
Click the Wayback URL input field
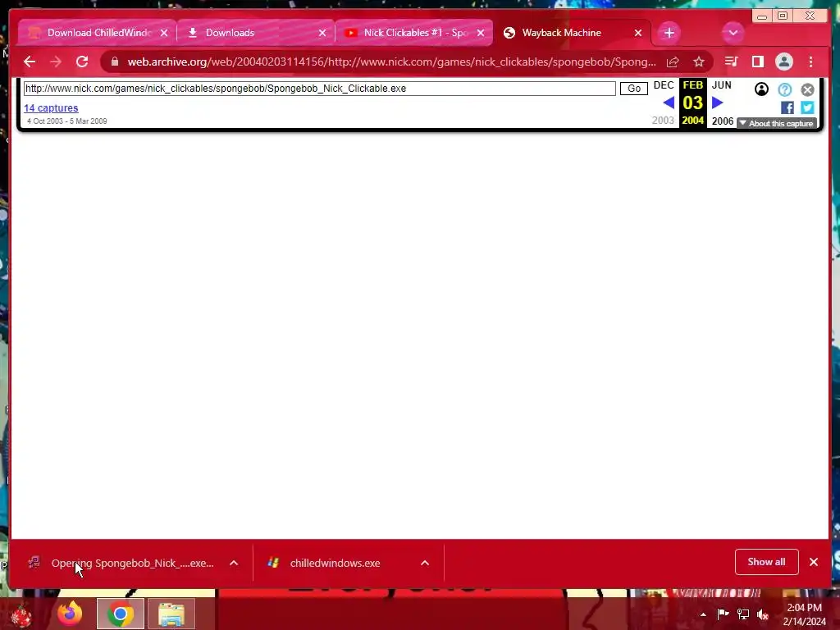(320, 89)
